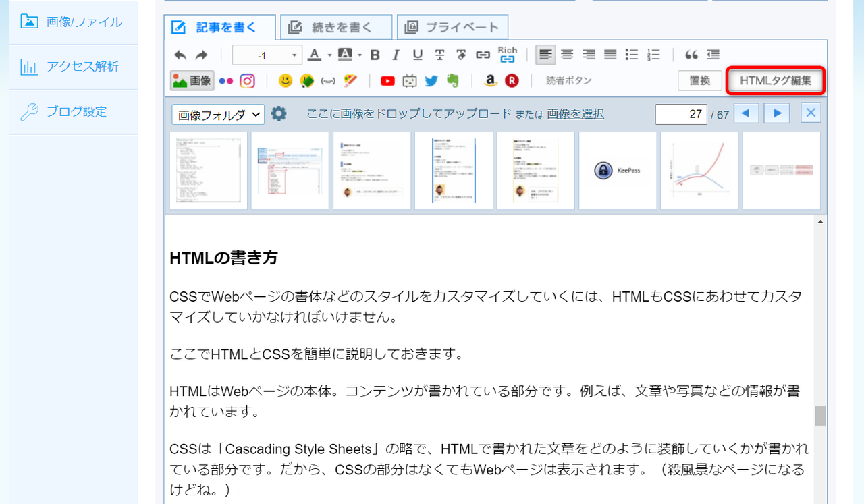Select the first code-text thumbnail
Screen dimensions: 864x504
tap(208, 171)
